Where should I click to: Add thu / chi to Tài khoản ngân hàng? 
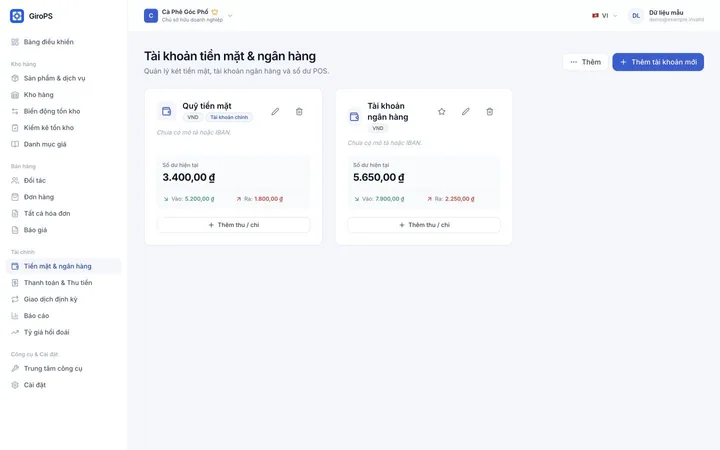(424, 225)
